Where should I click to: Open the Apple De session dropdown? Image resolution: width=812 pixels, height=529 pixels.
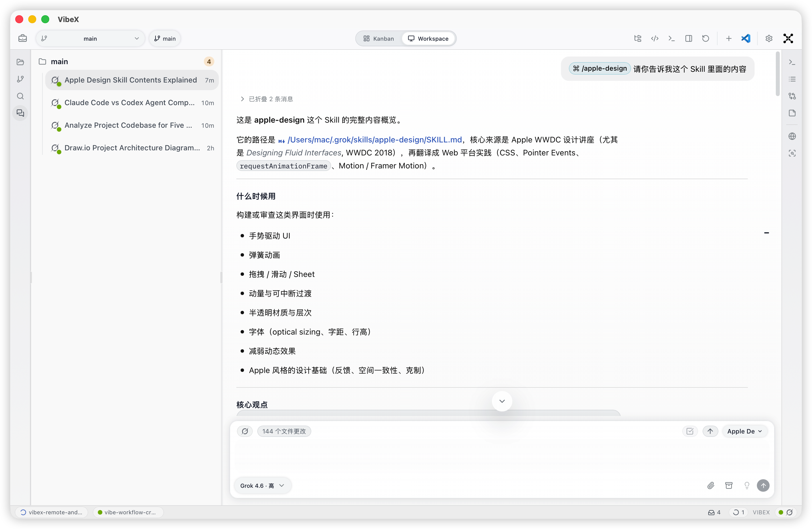pyautogui.click(x=745, y=431)
